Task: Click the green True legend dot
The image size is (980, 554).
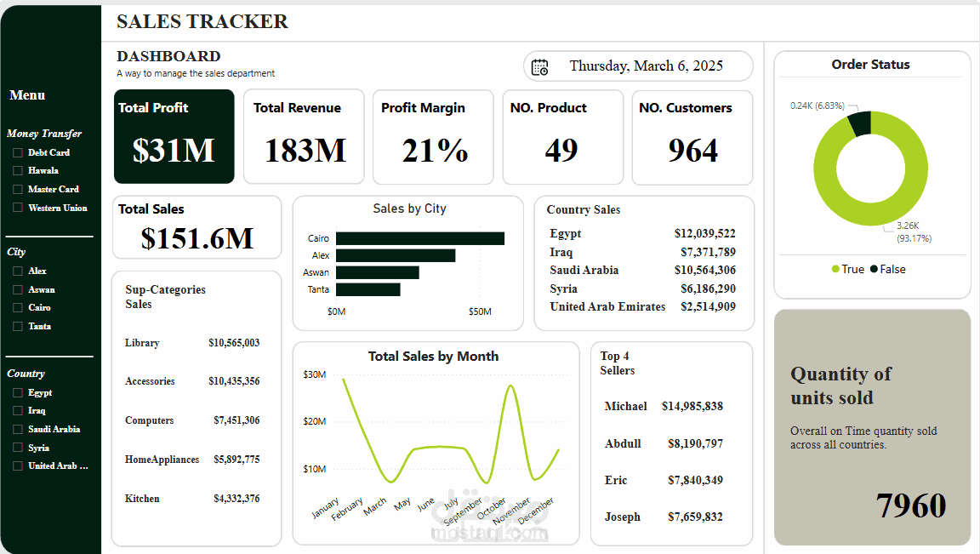Action: pyautogui.click(x=835, y=270)
